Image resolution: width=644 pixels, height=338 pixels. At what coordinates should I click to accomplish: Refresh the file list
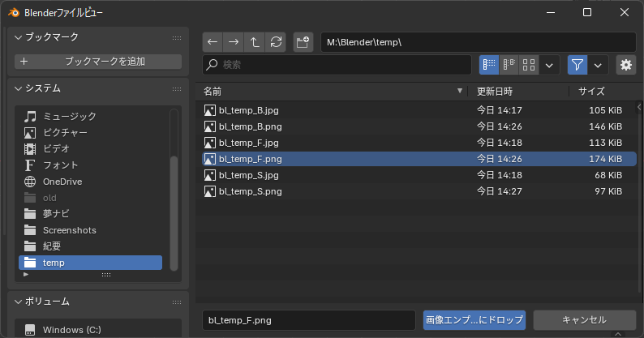276,41
